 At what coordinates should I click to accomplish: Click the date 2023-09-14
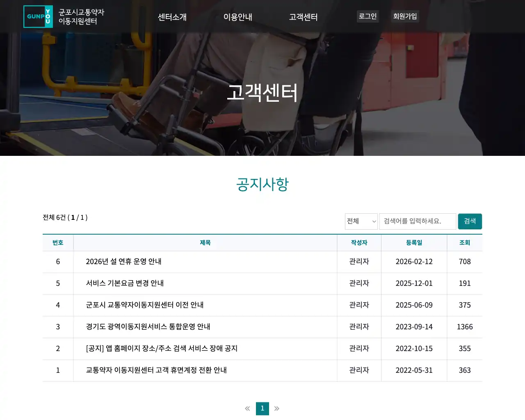point(414,327)
